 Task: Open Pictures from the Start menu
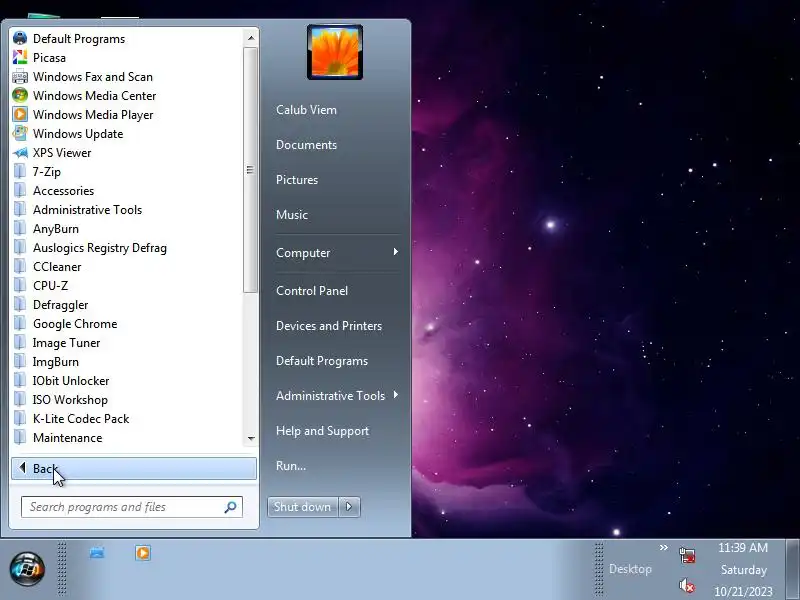pyautogui.click(x=297, y=180)
